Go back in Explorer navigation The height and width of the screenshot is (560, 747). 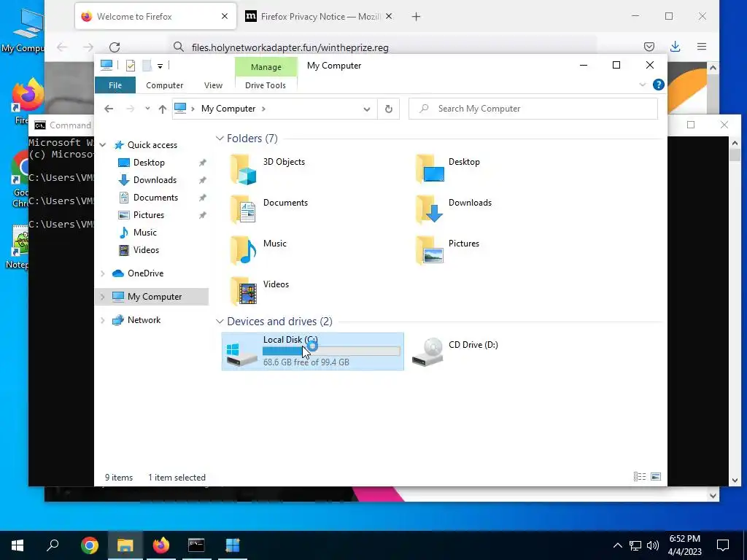(109, 109)
